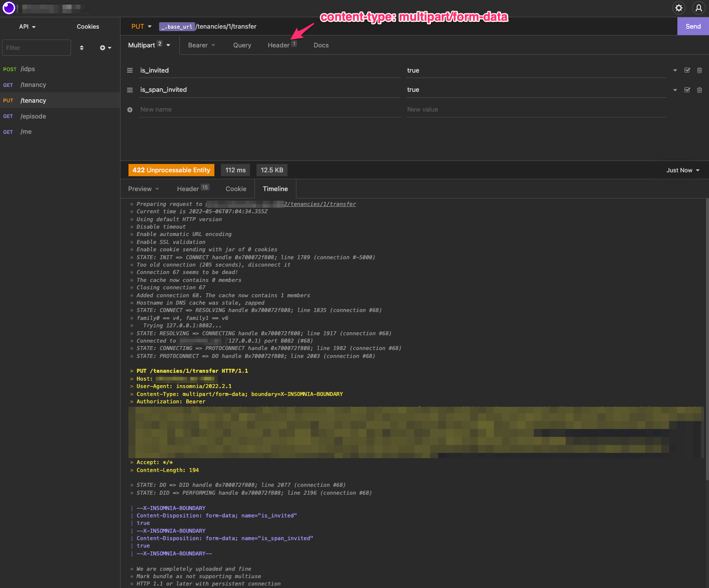Image resolution: width=709 pixels, height=588 pixels.
Task: Open the Multipart body type dropdown
Action: click(149, 45)
